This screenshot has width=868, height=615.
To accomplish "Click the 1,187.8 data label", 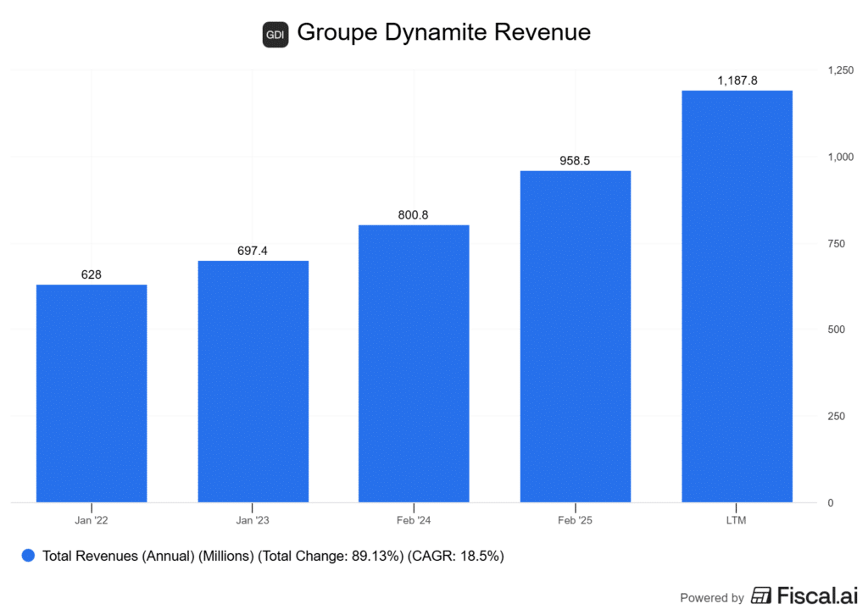I will pyautogui.click(x=736, y=80).
